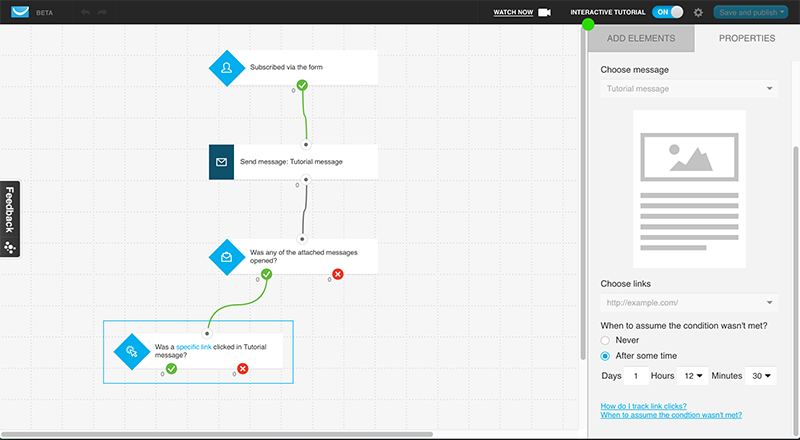This screenshot has width=800, height=440.
Task: Click the Days input field
Action: [636, 376]
